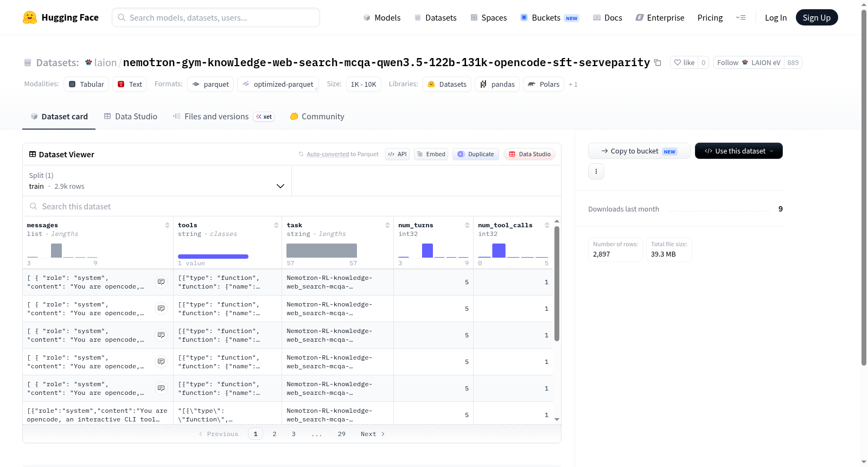This screenshot has height=467, width=868.
Task: Click the Polars library tag
Action: coord(544,84)
